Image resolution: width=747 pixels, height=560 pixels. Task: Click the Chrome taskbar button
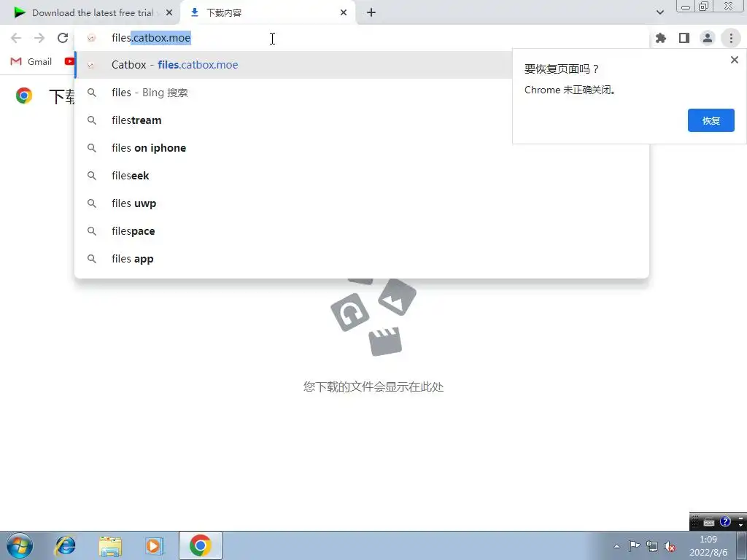(x=200, y=545)
